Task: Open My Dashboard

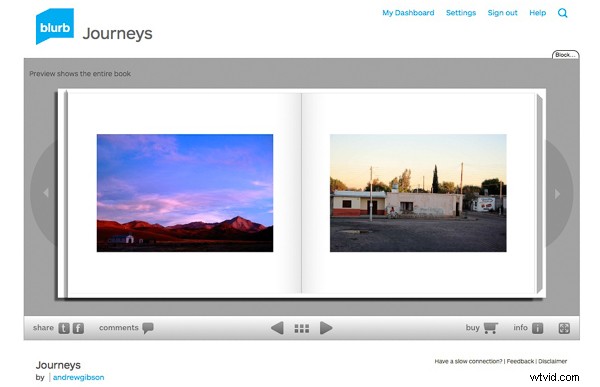Action: [x=408, y=13]
